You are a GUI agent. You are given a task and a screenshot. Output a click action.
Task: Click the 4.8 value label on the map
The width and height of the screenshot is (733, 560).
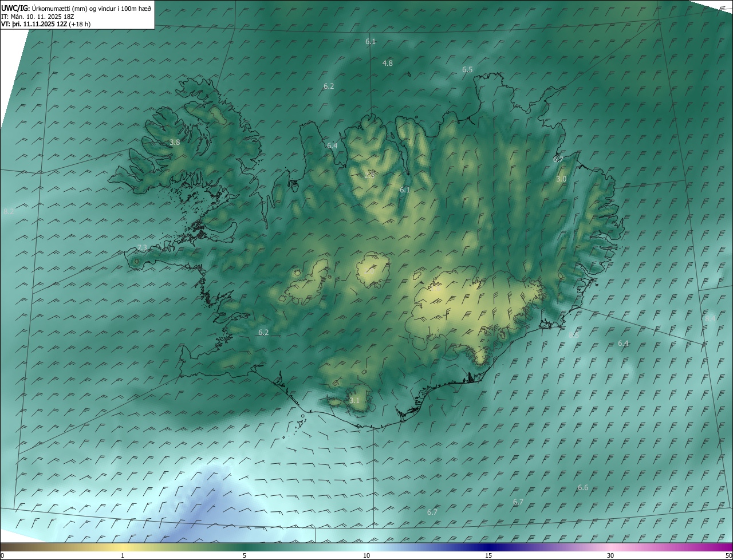(388, 63)
